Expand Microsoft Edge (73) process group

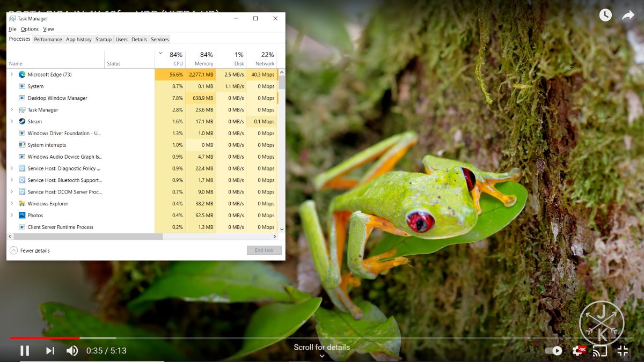[12, 75]
